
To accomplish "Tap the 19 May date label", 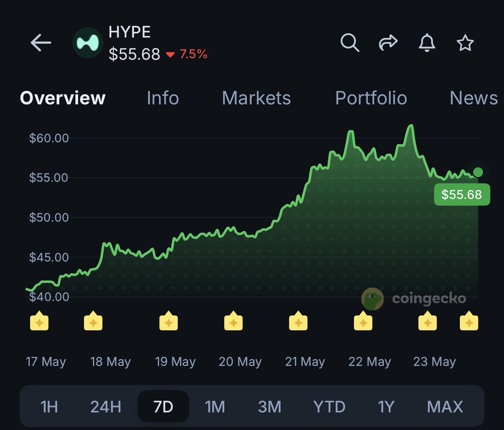I will pyautogui.click(x=175, y=361).
